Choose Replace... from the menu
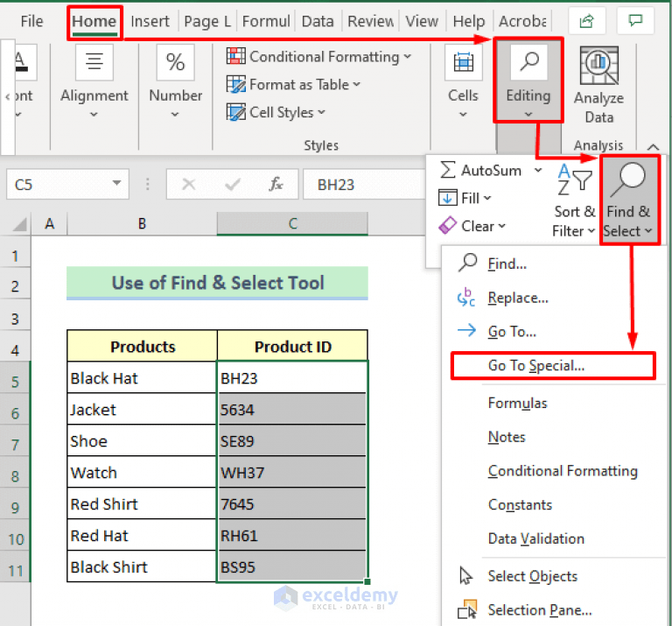Image resolution: width=672 pixels, height=626 pixels. (x=518, y=298)
